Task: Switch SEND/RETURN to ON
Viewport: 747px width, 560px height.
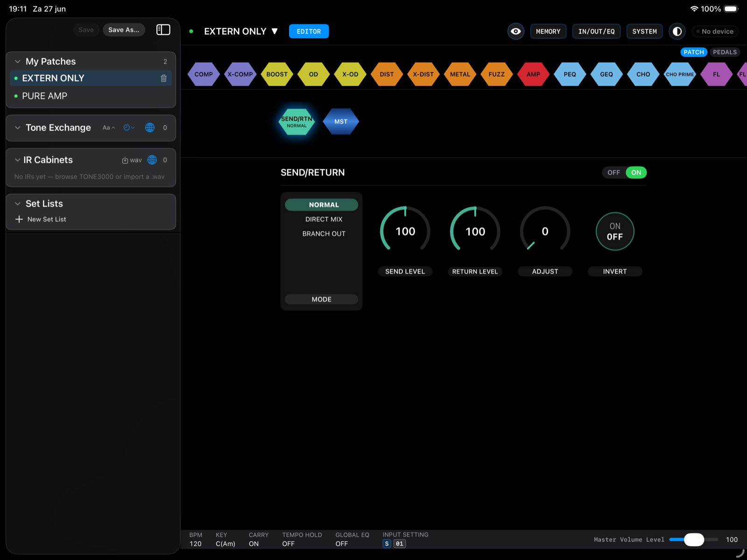Action: (x=636, y=172)
